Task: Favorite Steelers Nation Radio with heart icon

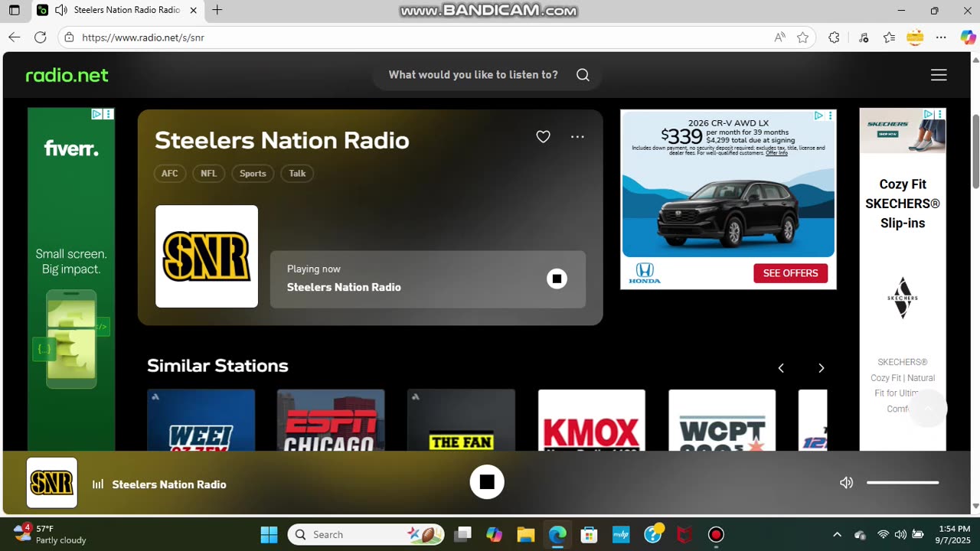Action: pyautogui.click(x=543, y=137)
